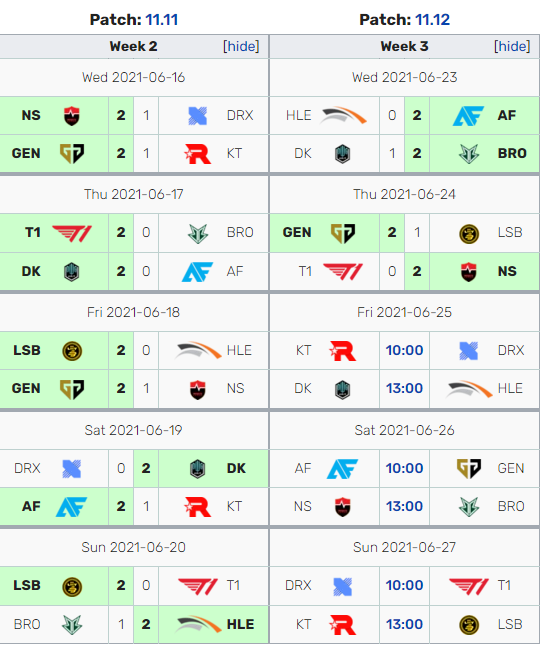Open the KT Rolster logo beside GEN on 2021-06-16
Viewport: 541px width, 646px height.
(x=197, y=154)
